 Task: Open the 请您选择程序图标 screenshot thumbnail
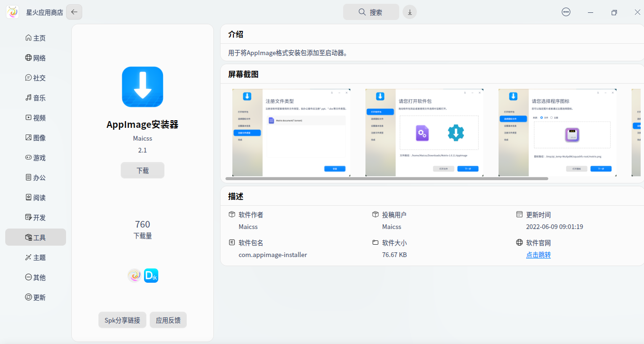tap(557, 133)
